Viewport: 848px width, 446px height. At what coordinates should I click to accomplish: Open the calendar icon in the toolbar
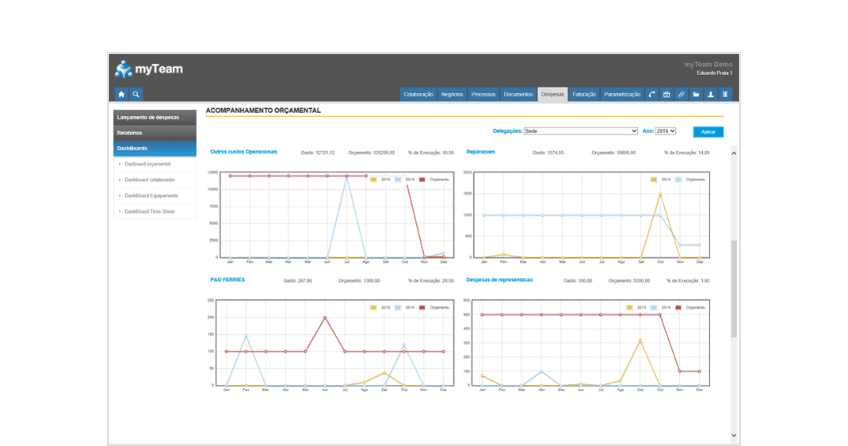click(667, 94)
